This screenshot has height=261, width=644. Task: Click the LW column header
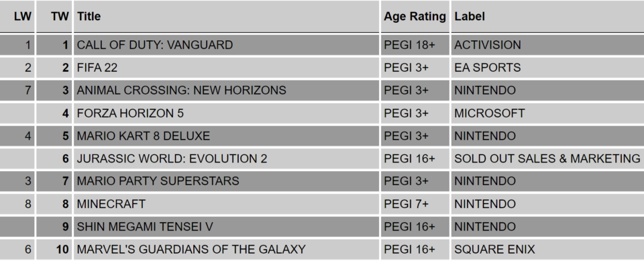pyautogui.click(x=22, y=17)
